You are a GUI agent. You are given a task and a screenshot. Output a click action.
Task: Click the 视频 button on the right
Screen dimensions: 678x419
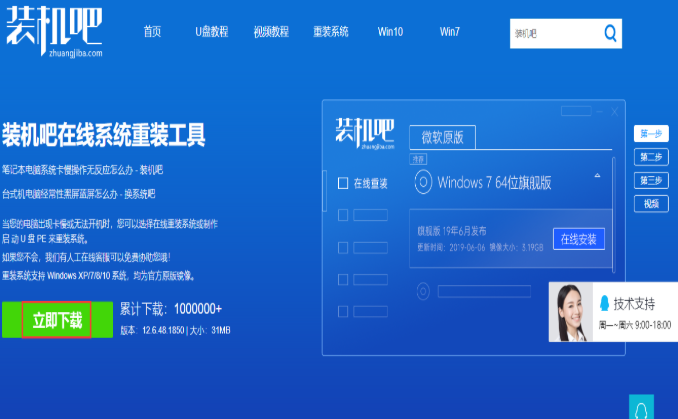pos(650,203)
